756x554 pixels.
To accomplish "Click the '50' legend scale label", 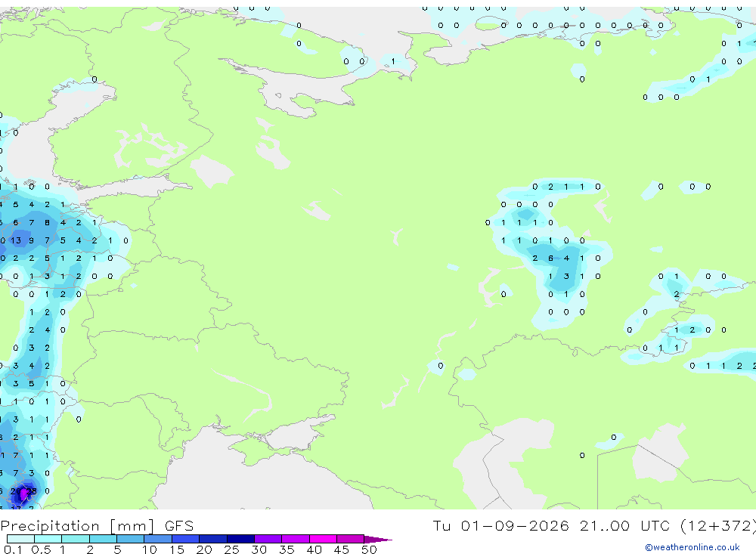I will [369, 549].
